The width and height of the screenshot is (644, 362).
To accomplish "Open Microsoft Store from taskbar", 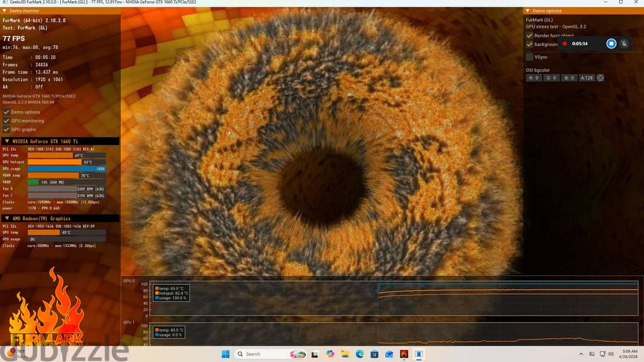I will pyautogui.click(x=374, y=354).
